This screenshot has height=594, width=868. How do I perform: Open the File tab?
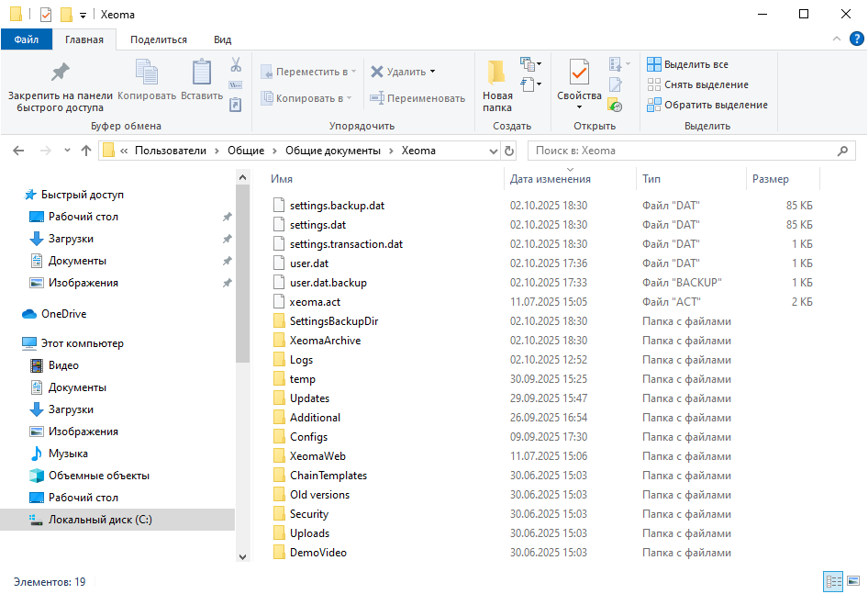click(x=26, y=39)
